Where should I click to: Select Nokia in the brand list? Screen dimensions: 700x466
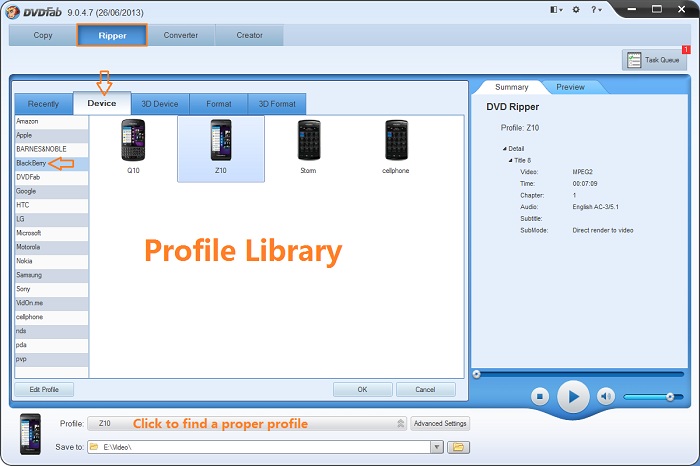click(51, 261)
